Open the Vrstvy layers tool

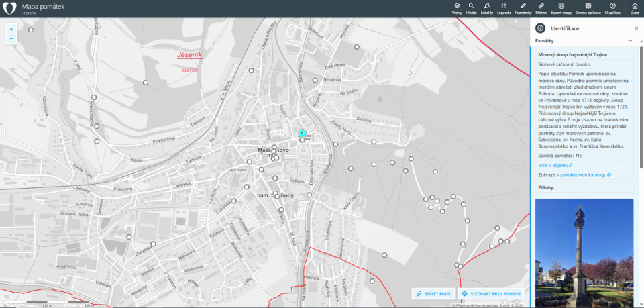click(x=457, y=8)
